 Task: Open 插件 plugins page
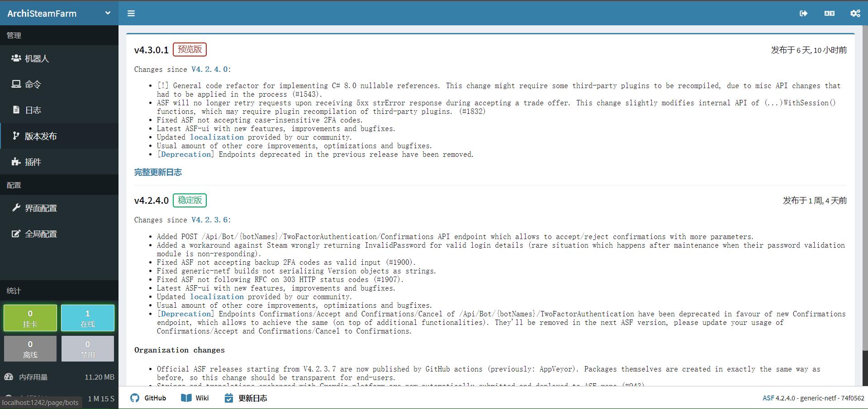59,162
